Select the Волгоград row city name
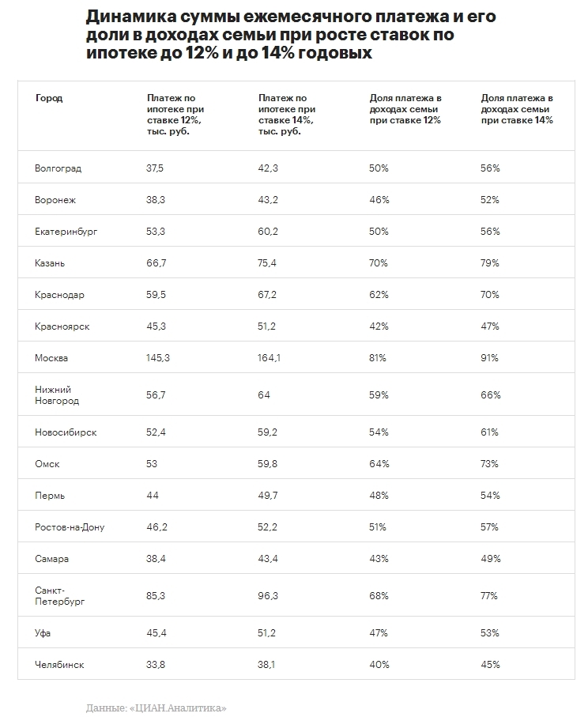588x717 pixels. (58, 168)
